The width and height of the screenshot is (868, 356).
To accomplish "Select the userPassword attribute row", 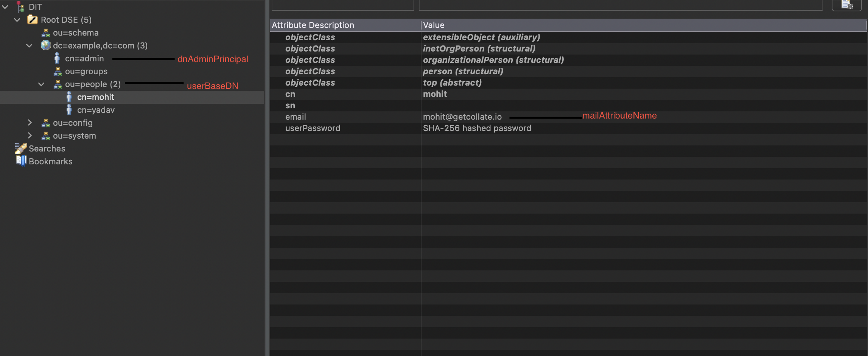I will [313, 128].
